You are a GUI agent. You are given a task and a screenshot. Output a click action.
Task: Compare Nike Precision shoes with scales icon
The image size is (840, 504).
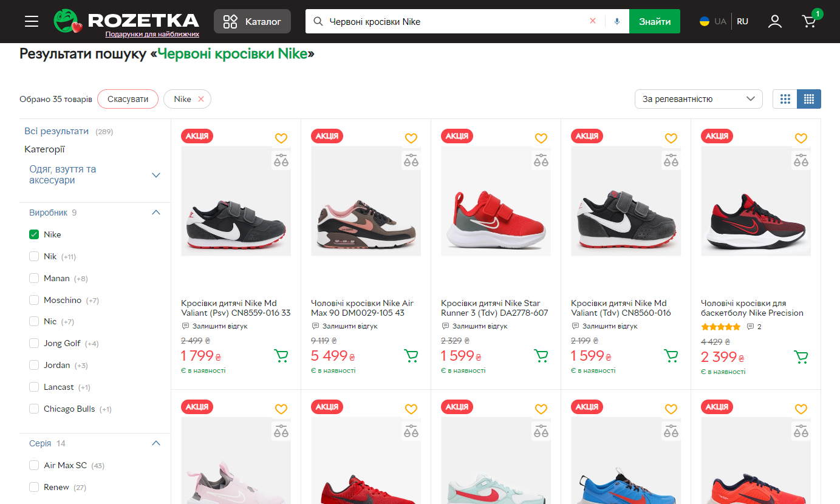(x=801, y=160)
